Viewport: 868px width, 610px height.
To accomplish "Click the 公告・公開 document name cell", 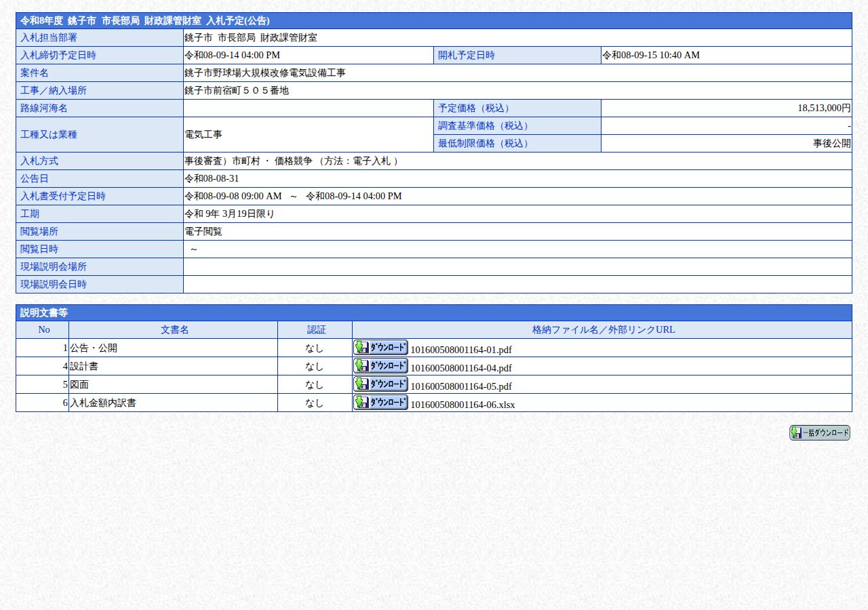I will [173, 348].
